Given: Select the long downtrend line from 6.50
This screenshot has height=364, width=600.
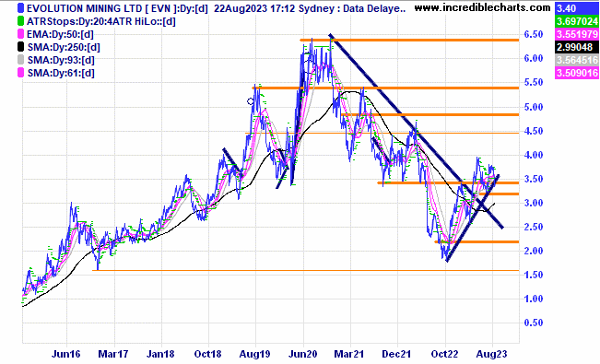Looking at the screenshot, I should [x=417, y=131].
